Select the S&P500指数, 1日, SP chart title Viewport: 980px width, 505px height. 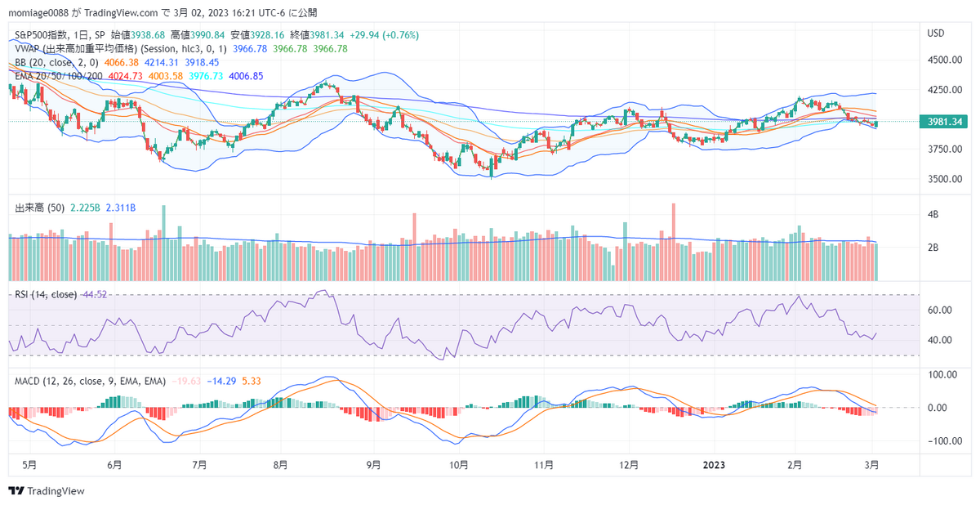pos(60,35)
